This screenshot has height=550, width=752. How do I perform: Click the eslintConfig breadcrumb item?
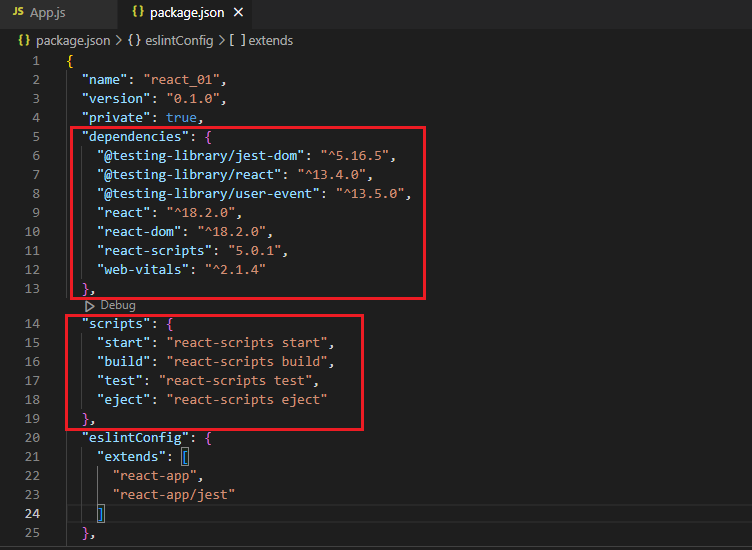[x=179, y=41]
